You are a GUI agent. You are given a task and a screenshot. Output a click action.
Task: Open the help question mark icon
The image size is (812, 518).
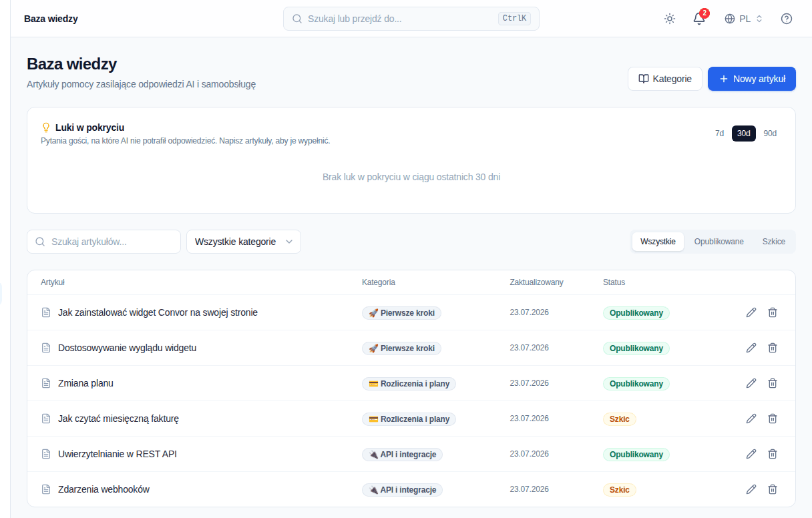click(x=787, y=19)
